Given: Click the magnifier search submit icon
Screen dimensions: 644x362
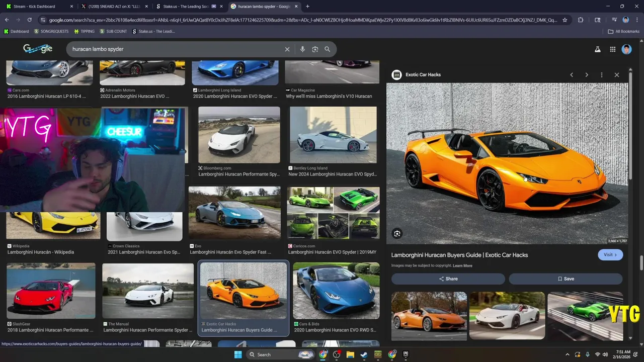Looking at the screenshot, I should (x=327, y=49).
